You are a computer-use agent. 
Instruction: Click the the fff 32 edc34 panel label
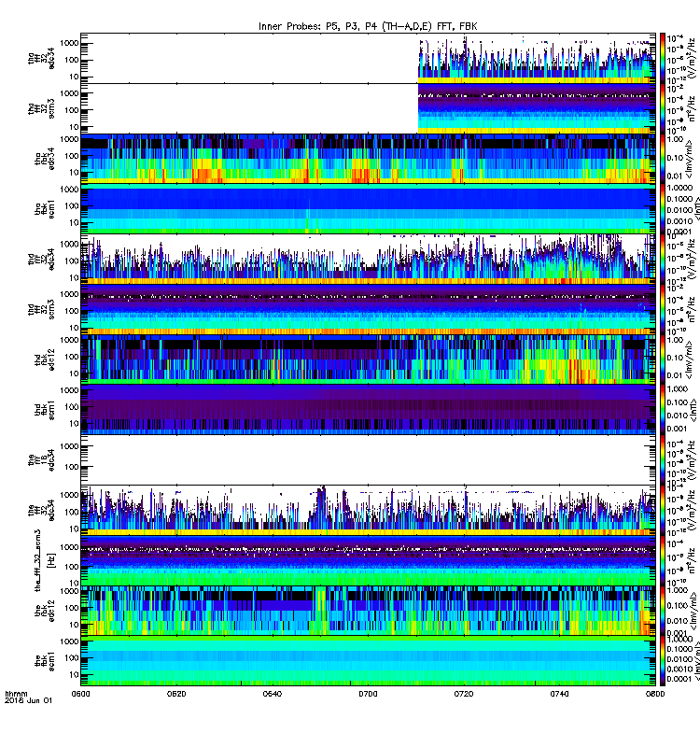point(41,510)
